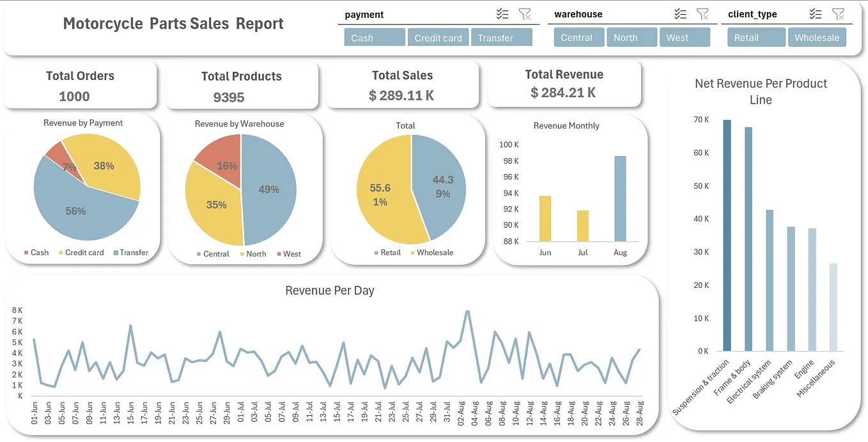Screen dimensions: 868x442
Task: Toggle the Retail client_type filter
Action: pyautogui.click(x=756, y=37)
